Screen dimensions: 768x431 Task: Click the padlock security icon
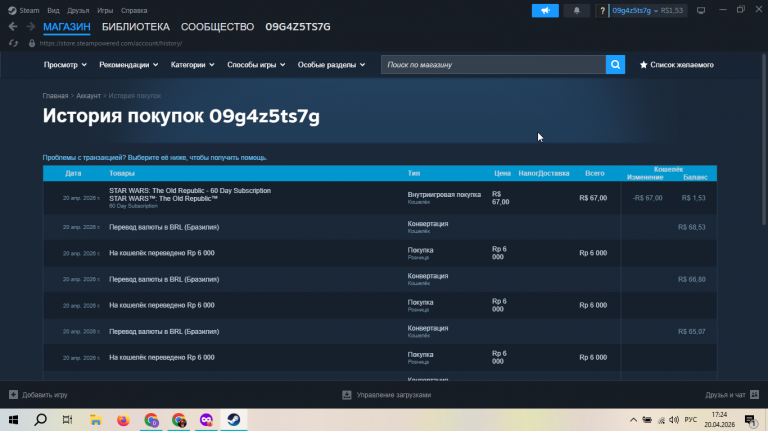tap(32, 43)
